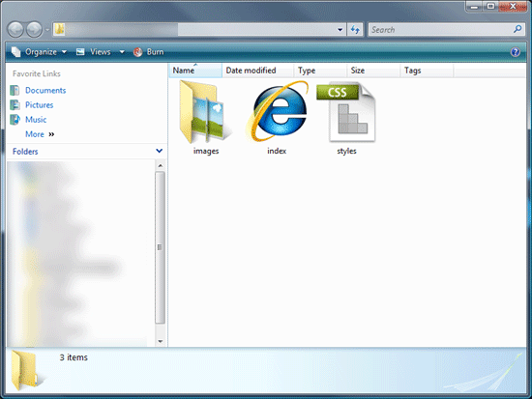This screenshot has width=532, height=399.
Task: Open recent pages dropdown arrow
Action: tap(47, 30)
